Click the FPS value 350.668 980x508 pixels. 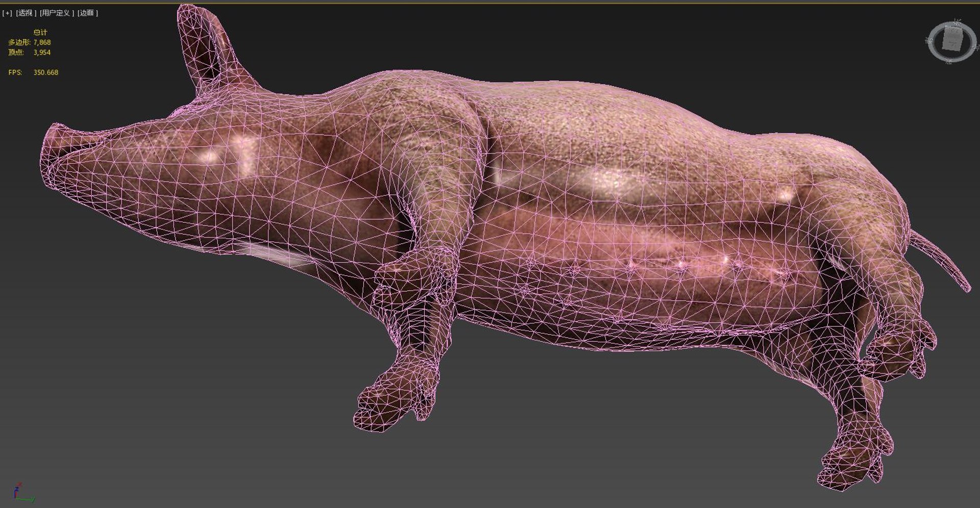click(46, 72)
